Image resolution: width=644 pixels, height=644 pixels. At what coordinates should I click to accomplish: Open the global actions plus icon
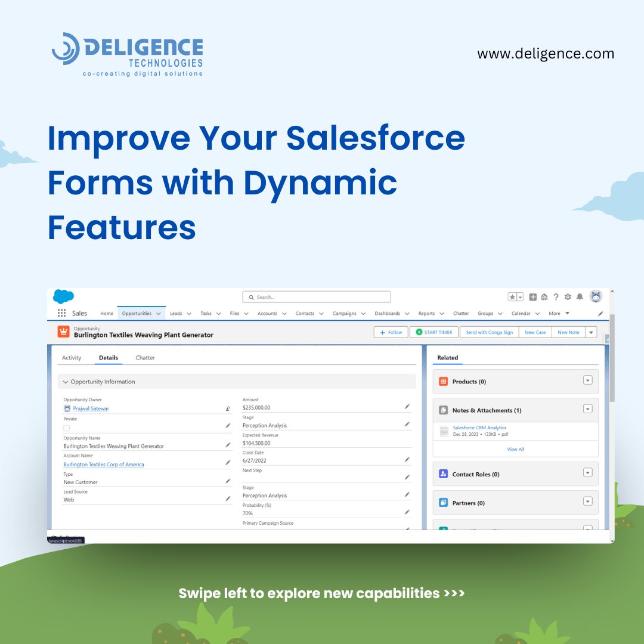tap(532, 297)
